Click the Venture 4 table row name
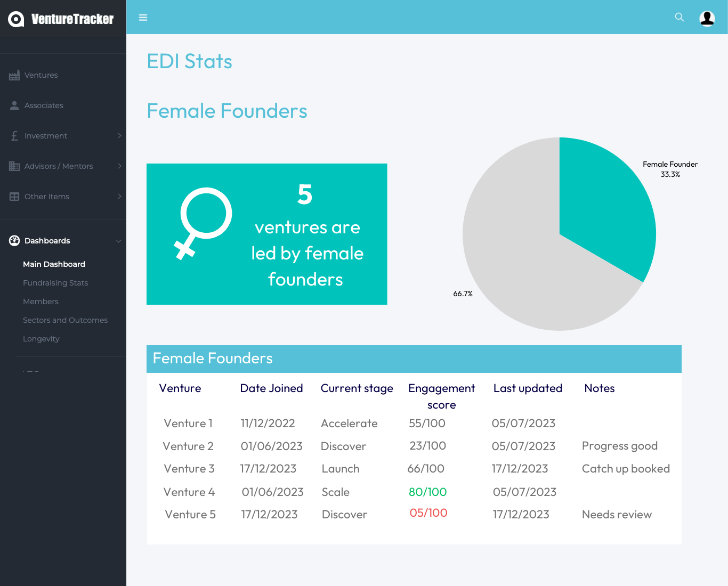This screenshot has width=728, height=586. click(189, 492)
